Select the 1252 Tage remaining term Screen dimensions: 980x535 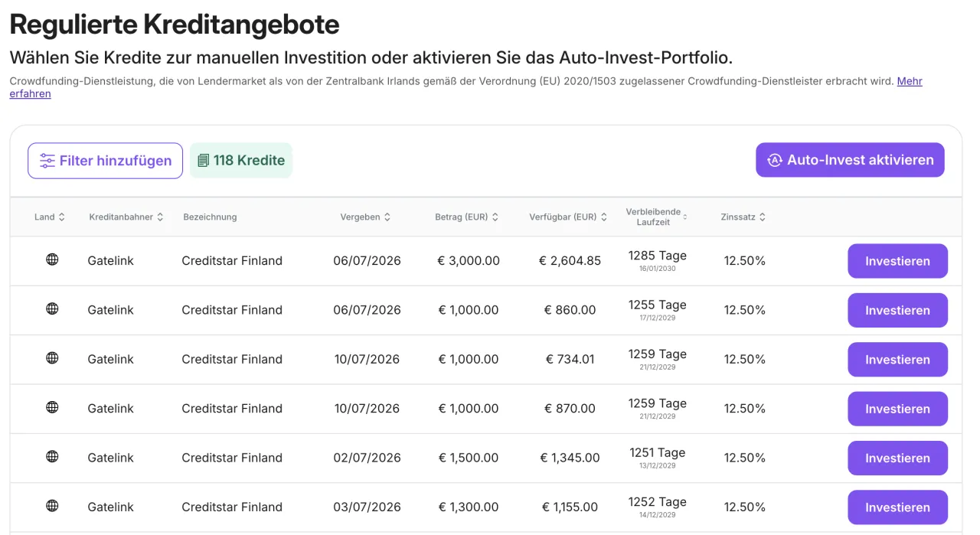657,501
